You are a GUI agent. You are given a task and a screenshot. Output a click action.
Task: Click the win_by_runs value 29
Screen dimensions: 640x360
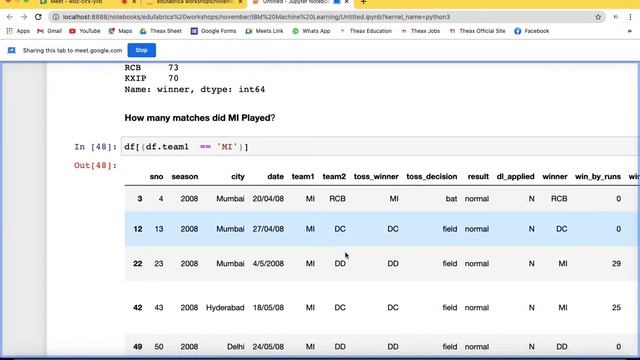point(616,264)
